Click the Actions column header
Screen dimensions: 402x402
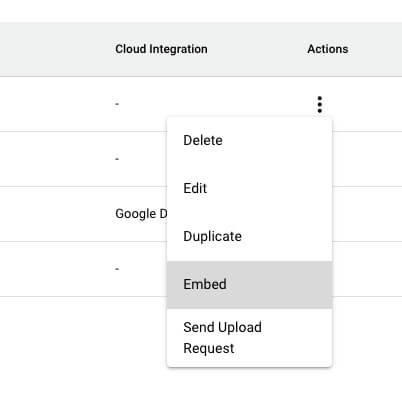(x=328, y=49)
